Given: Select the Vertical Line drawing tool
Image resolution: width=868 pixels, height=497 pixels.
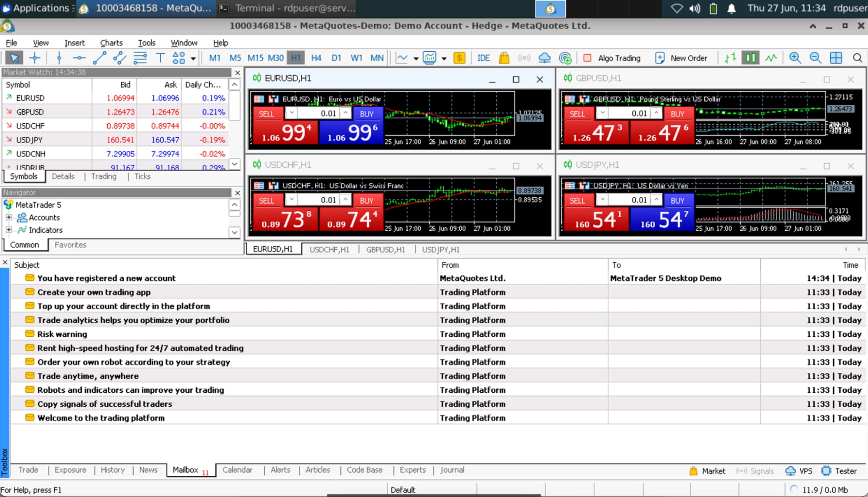Looking at the screenshot, I should click(x=59, y=57).
